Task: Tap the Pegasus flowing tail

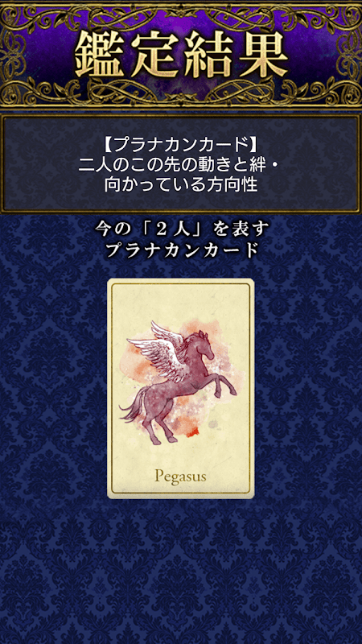Action: [x=132, y=406]
